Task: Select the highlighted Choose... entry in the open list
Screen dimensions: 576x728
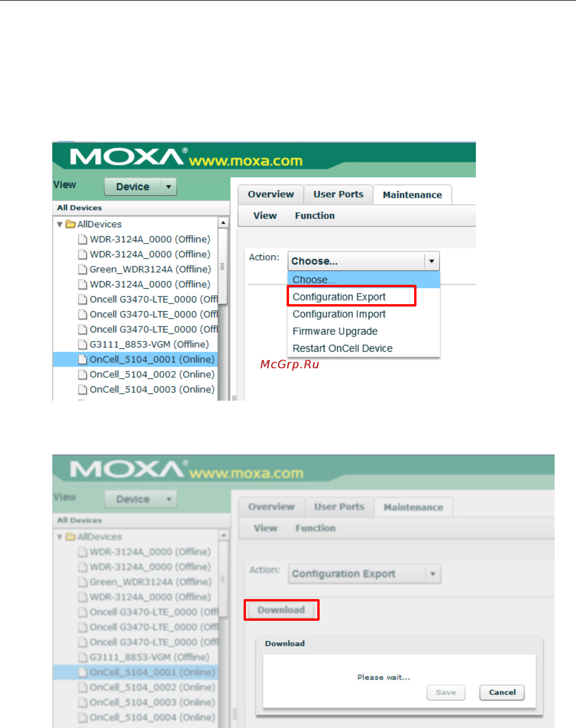Action: click(364, 279)
